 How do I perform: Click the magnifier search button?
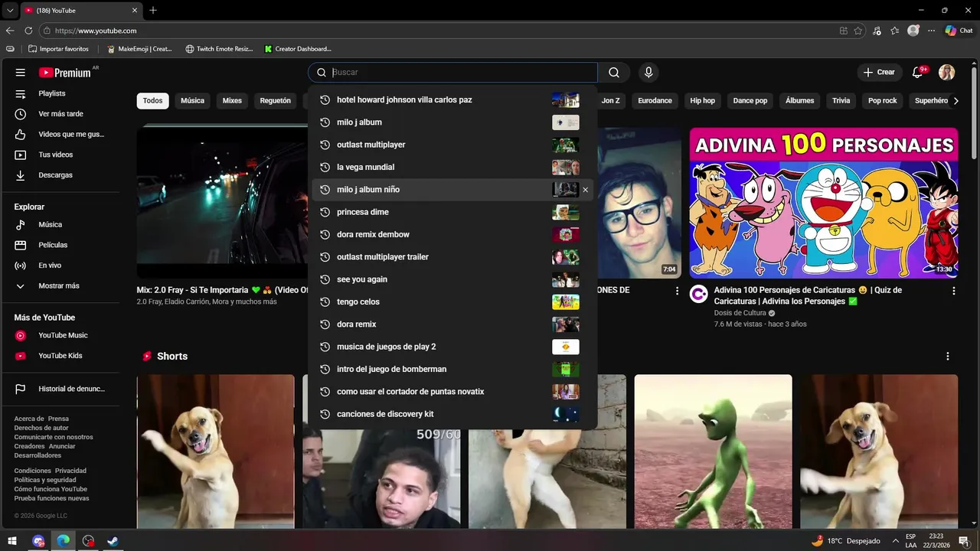tap(614, 73)
